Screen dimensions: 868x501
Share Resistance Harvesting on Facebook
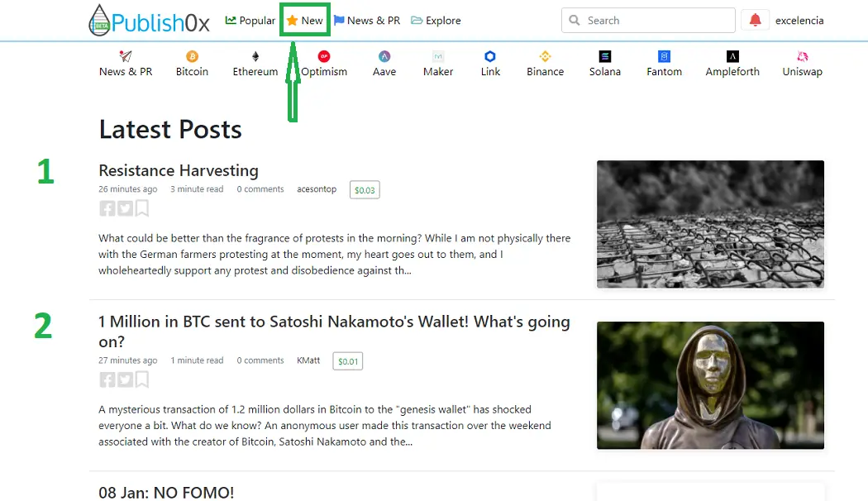click(107, 208)
